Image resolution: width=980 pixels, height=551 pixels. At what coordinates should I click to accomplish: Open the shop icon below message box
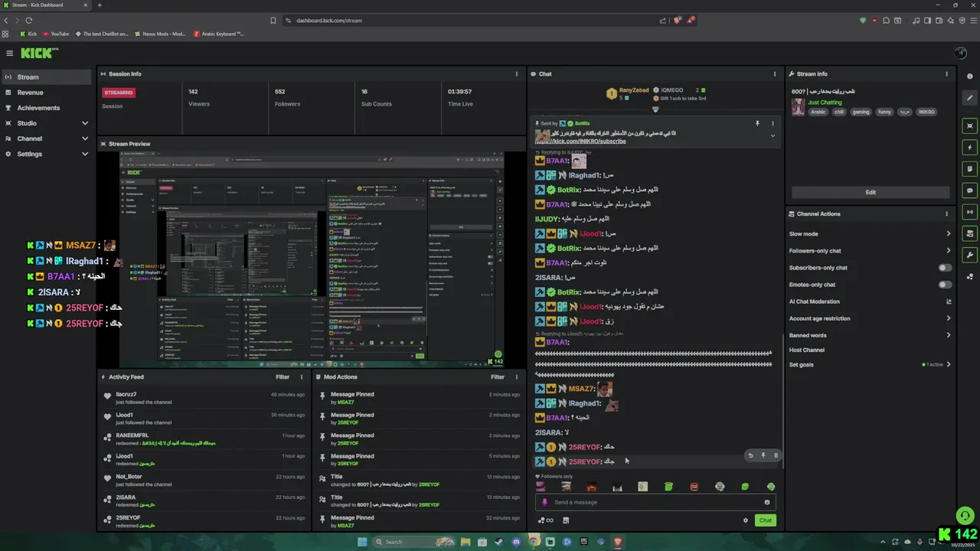(x=566, y=520)
